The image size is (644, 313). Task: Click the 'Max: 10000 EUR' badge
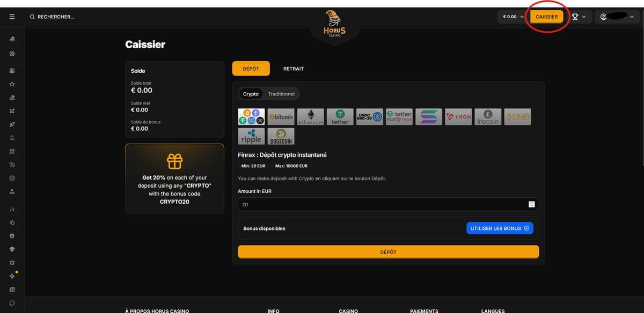click(291, 166)
